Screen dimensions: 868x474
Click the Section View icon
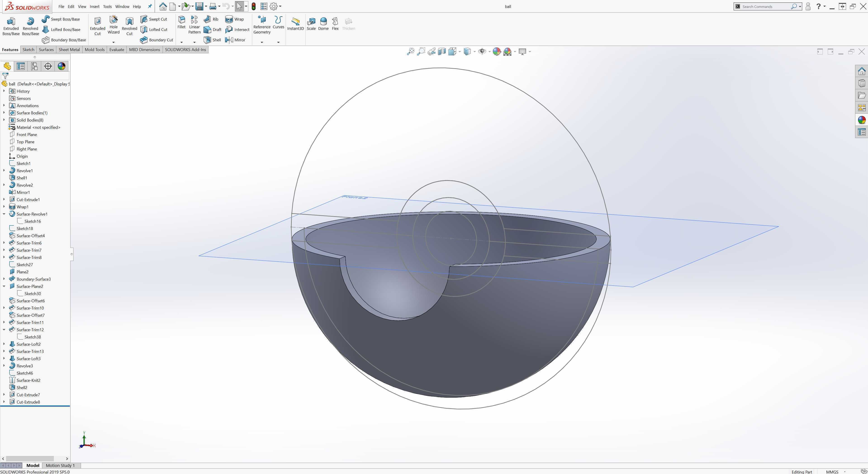pos(442,52)
